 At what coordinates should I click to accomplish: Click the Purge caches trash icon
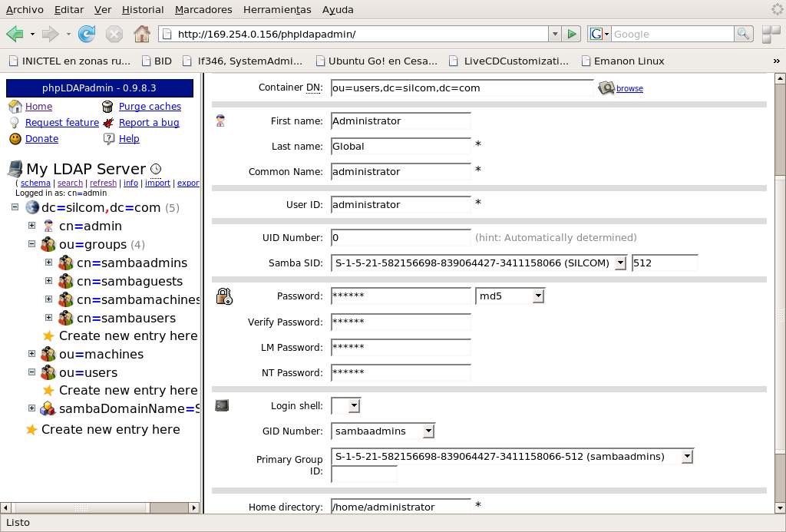pos(108,107)
